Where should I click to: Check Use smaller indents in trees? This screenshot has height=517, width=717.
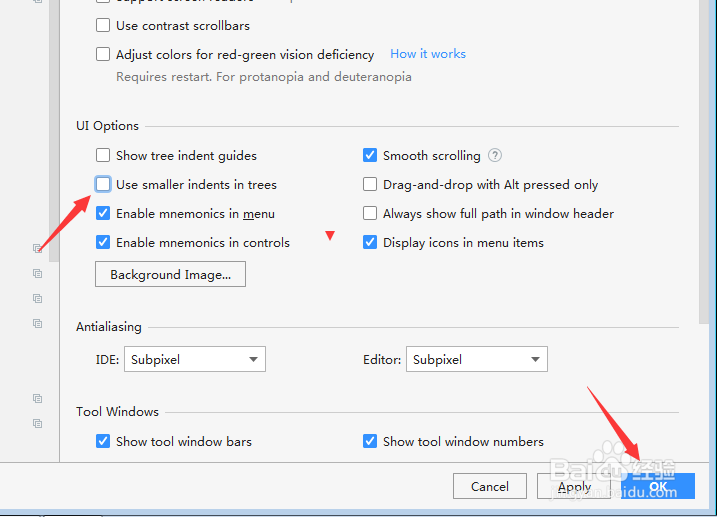[x=103, y=184]
